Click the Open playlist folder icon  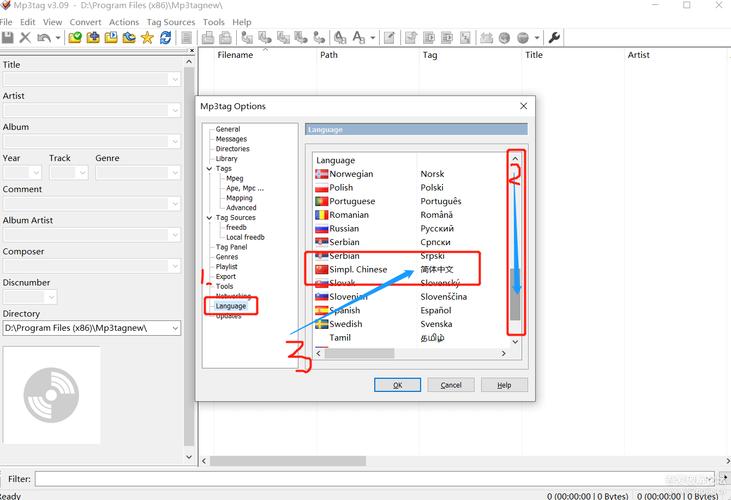pos(111,38)
